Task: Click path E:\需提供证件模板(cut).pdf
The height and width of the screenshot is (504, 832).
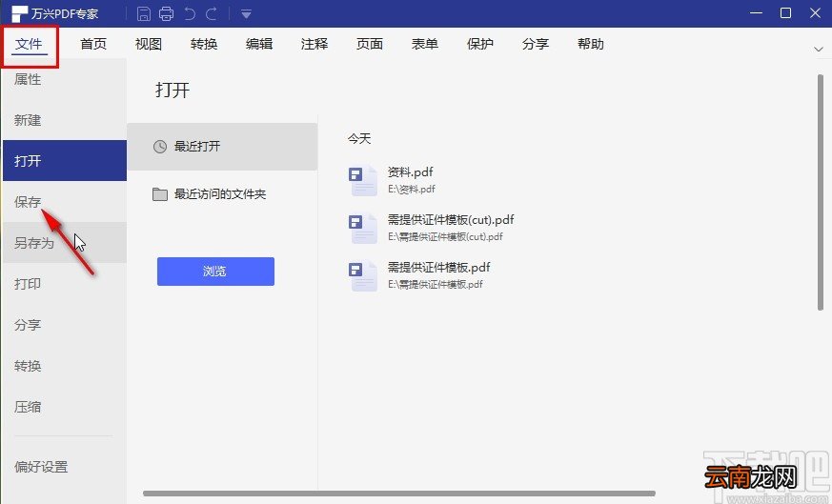Action: tap(445, 236)
